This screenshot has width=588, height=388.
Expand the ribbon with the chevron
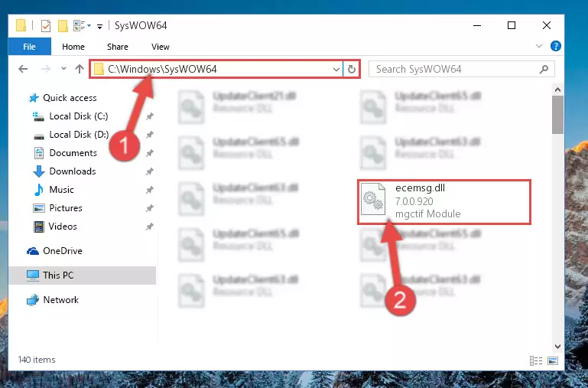point(539,46)
